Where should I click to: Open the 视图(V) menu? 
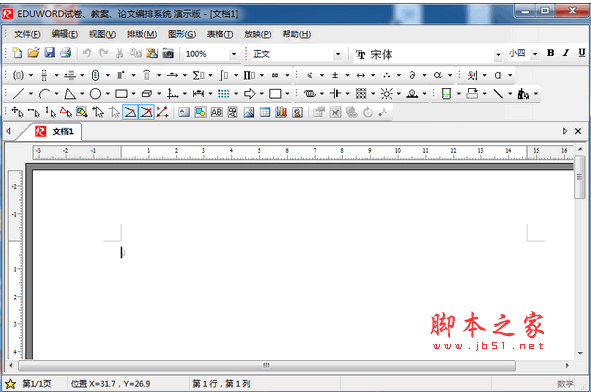tap(103, 34)
